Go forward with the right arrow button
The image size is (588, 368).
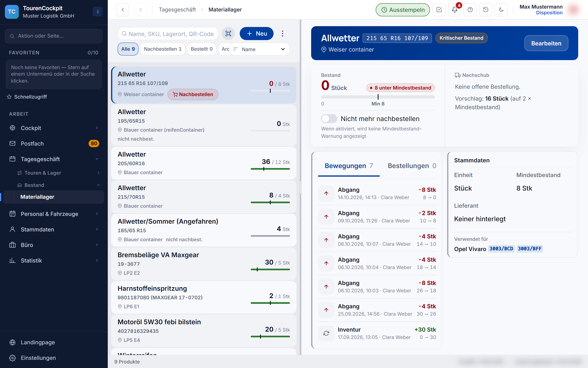140,10
